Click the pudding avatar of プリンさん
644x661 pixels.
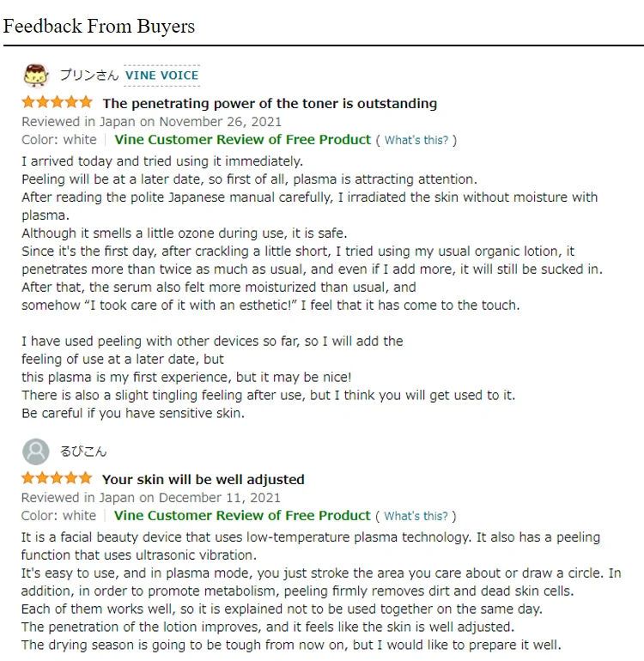tap(35, 76)
